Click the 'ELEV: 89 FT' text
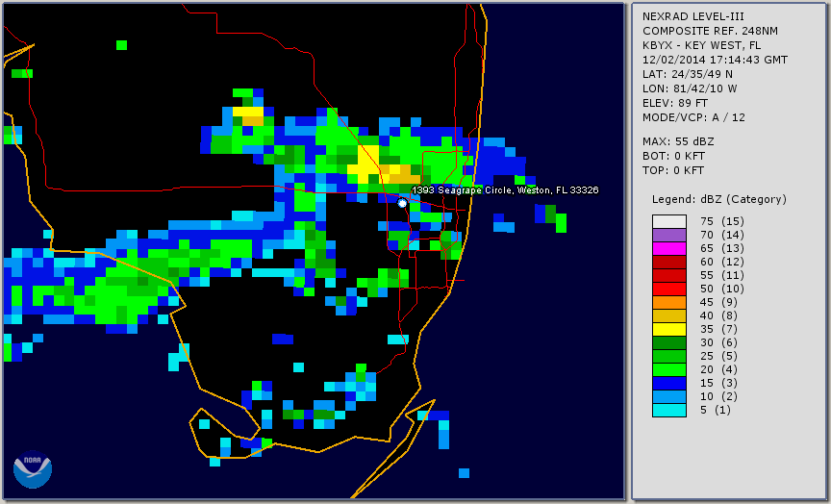 tap(674, 103)
